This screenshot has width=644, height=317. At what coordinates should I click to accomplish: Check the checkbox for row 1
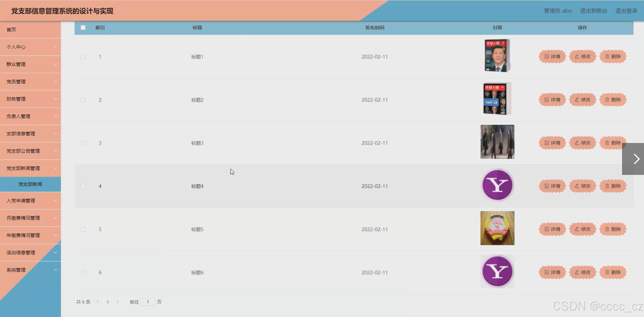83,57
